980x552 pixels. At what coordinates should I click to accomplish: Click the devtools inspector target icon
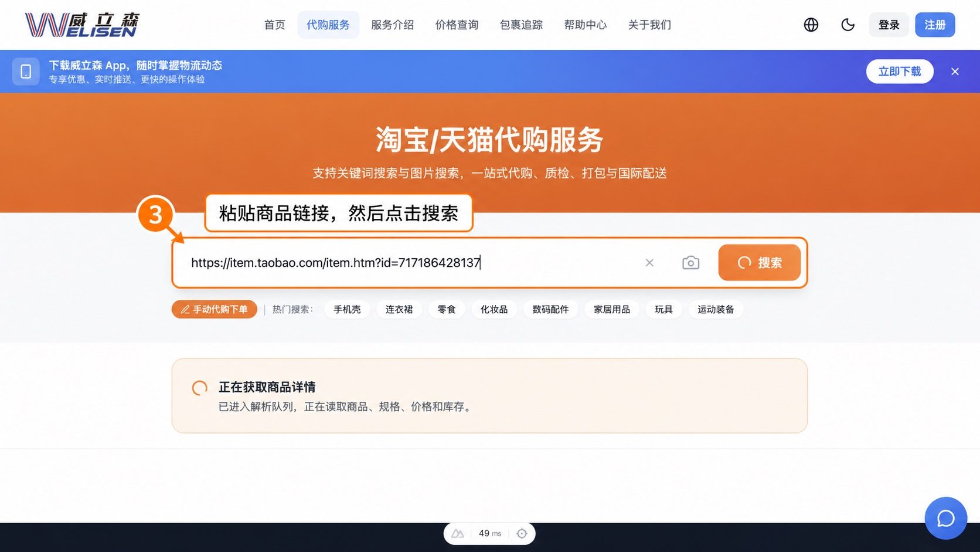[x=522, y=534]
